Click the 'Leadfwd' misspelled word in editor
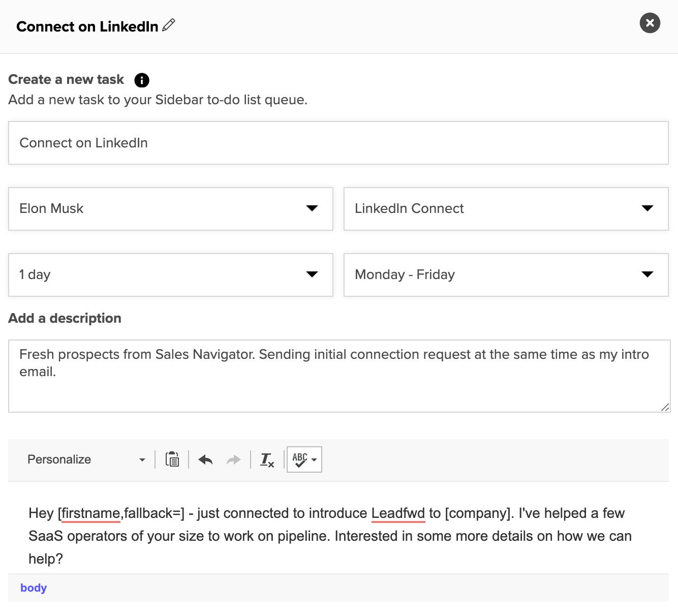This screenshot has width=678, height=616. coord(398,513)
